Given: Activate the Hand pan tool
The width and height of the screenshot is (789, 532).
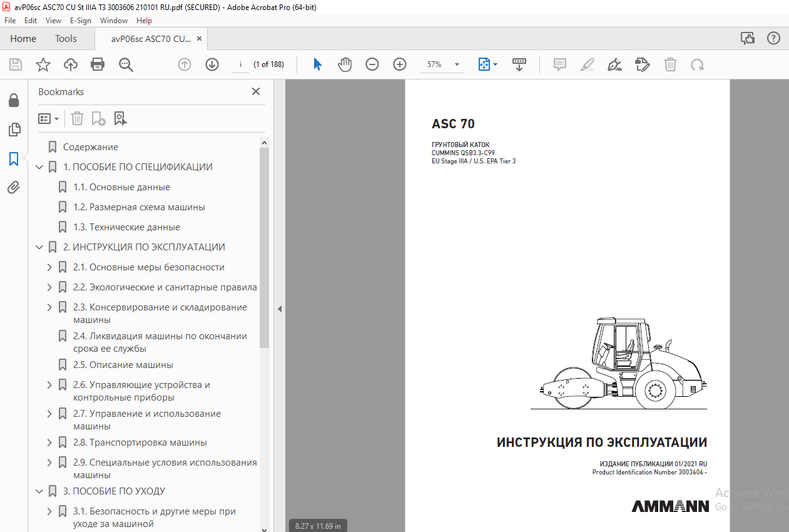Looking at the screenshot, I should [345, 64].
